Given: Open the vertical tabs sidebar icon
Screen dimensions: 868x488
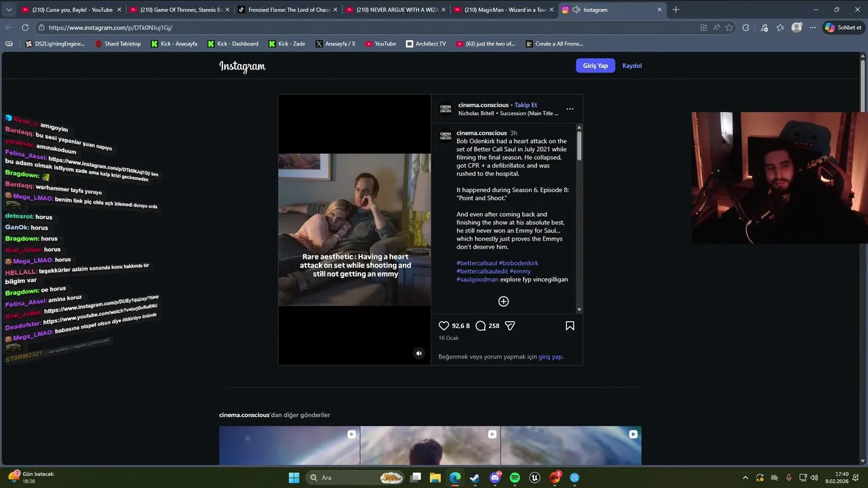Looking at the screenshot, I should click(9, 44).
